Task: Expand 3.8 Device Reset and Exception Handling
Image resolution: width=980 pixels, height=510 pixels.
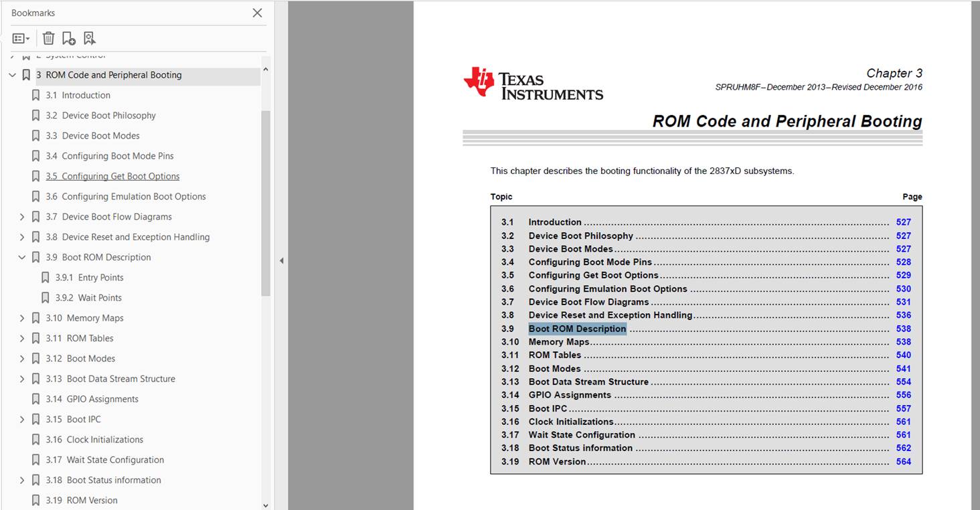Action: point(21,237)
